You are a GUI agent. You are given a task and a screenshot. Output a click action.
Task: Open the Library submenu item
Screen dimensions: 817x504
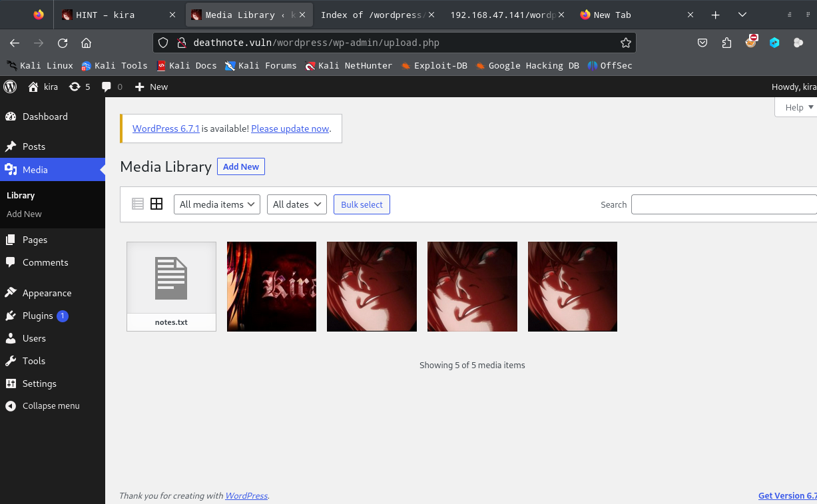[x=21, y=195]
